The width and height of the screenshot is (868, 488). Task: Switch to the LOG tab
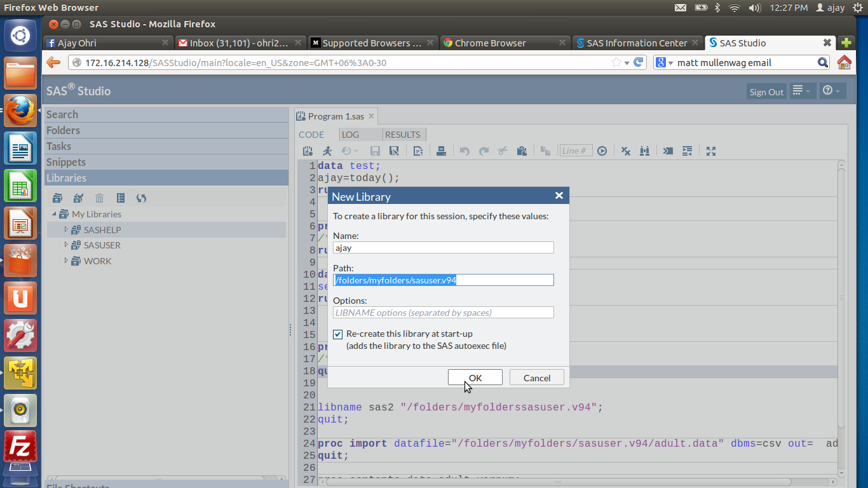click(x=350, y=135)
